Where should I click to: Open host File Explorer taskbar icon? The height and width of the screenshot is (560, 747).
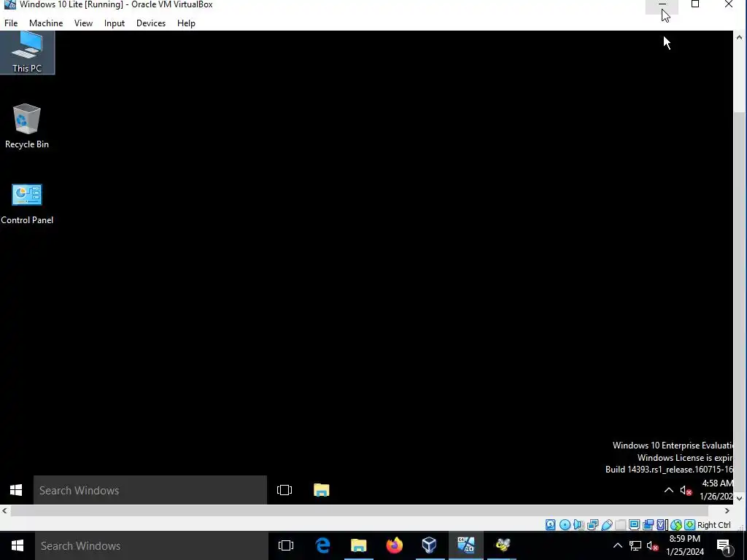coord(358,545)
